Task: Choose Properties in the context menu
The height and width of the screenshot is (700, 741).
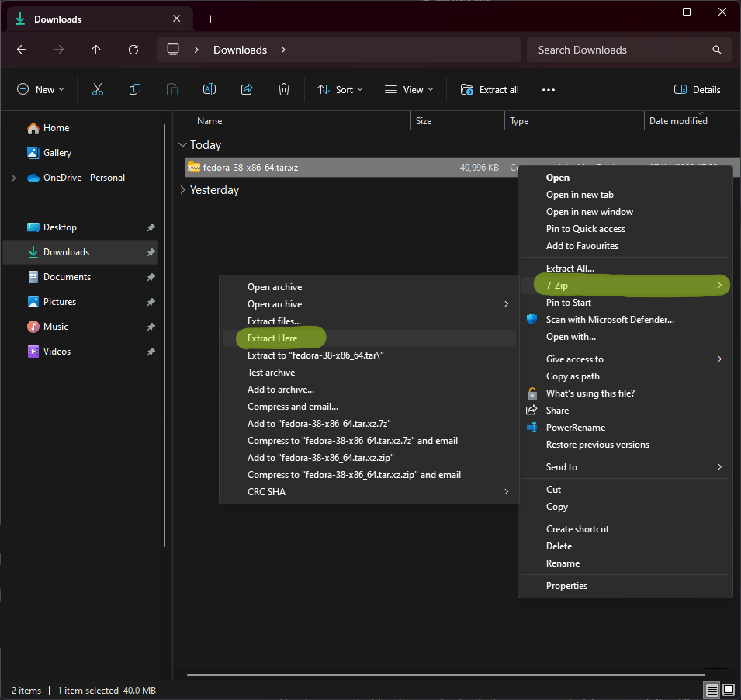Action: tap(566, 586)
